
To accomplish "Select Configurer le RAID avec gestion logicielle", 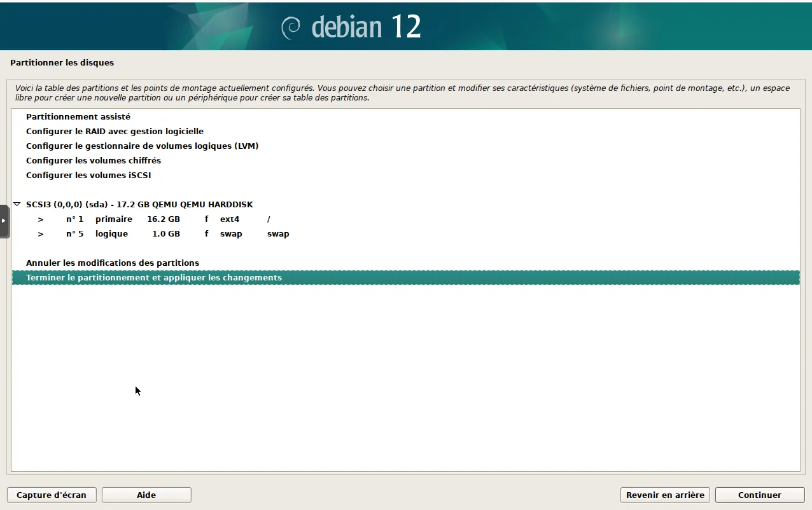I will [x=406, y=132].
